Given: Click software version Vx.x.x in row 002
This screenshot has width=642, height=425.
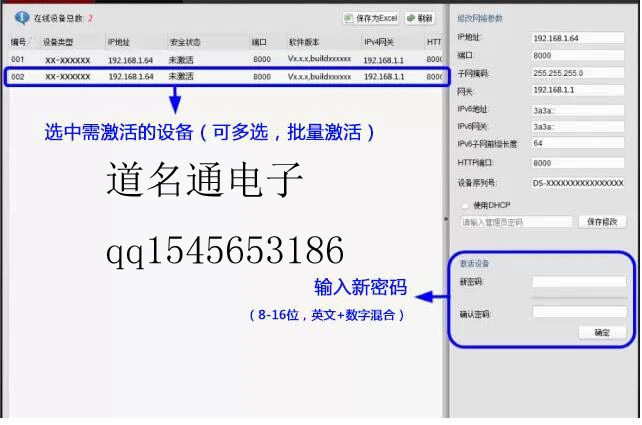Looking at the screenshot, I should coord(319,77).
